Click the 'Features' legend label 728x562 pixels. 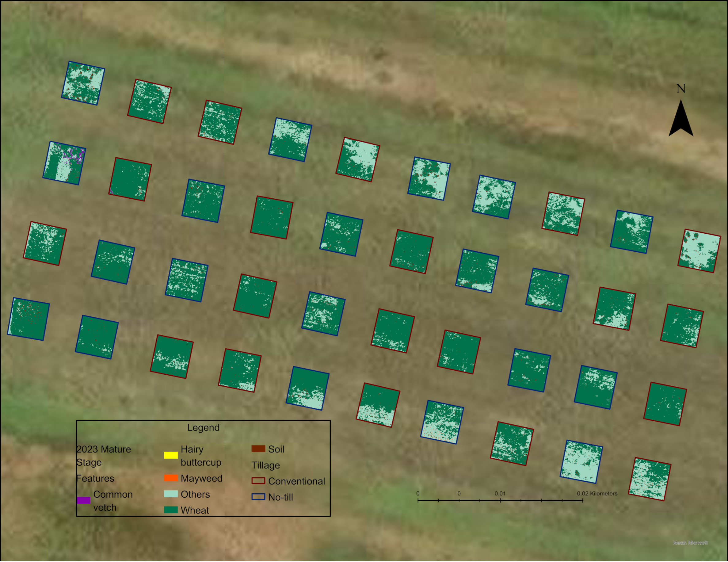click(95, 478)
